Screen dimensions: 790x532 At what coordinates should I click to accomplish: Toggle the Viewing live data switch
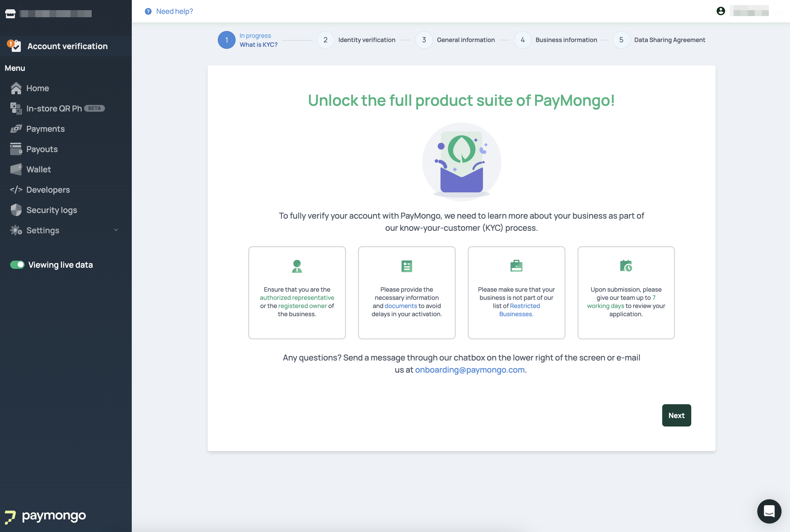(17, 265)
